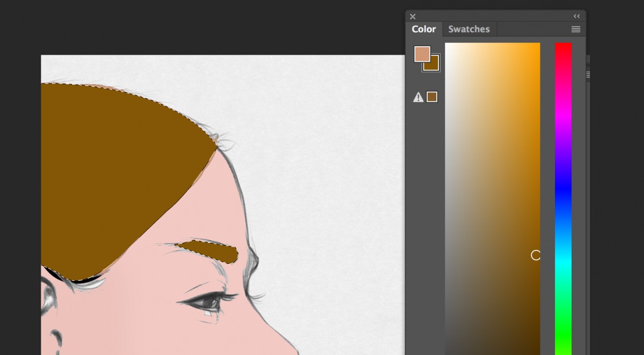The image size is (644, 355).
Task: Open the Color panel flyout menu
Action: pyautogui.click(x=575, y=29)
